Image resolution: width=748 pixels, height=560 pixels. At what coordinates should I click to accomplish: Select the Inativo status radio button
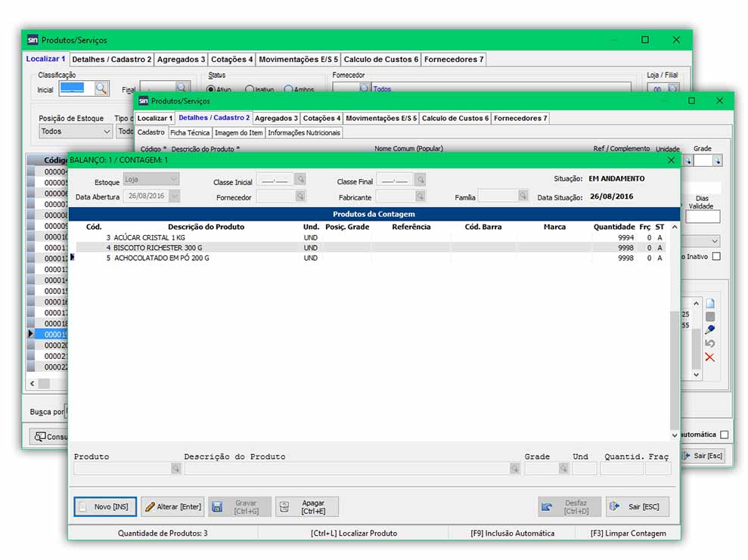tap(249, 89)
